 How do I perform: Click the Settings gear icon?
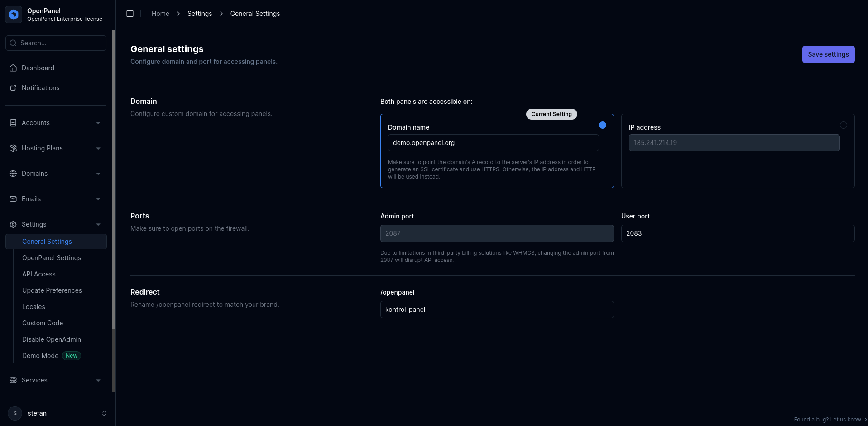click(13, 224)
